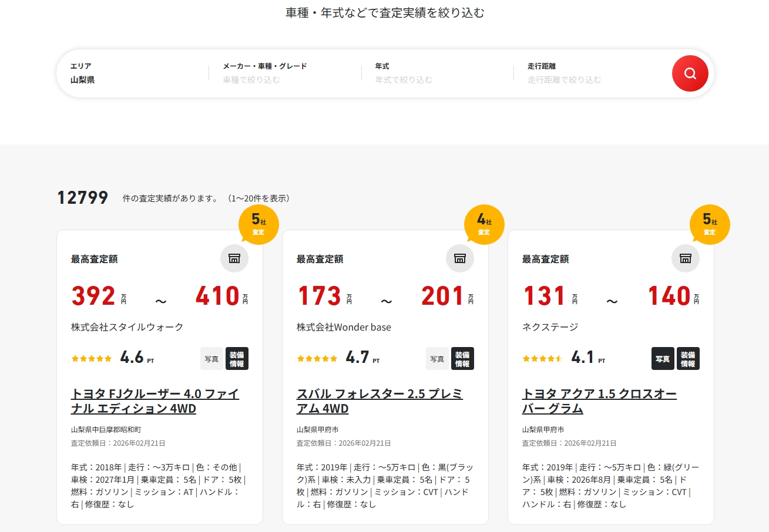Click shop icon on Forester card
Viewport: 769px width, 532px height.
pos(460,258)
